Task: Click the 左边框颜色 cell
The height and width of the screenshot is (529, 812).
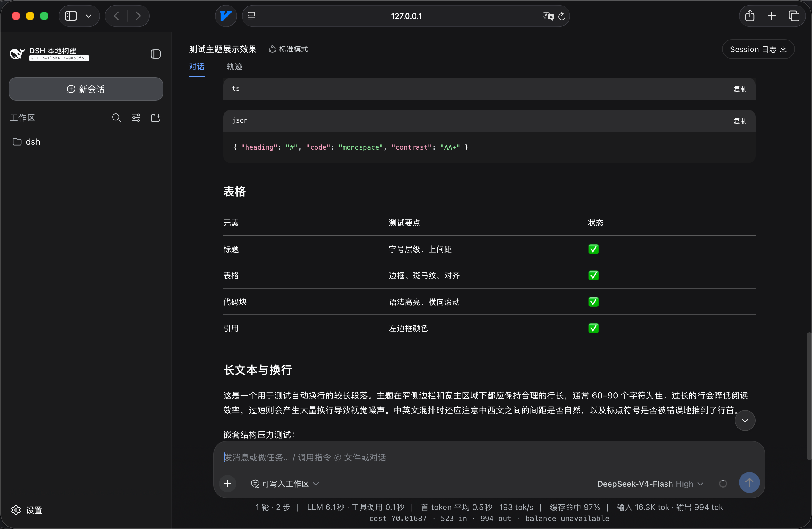Action: tap(408, 328)
